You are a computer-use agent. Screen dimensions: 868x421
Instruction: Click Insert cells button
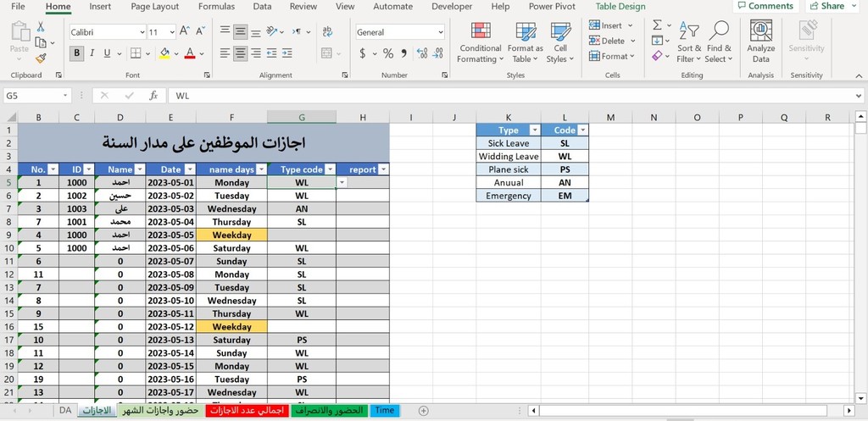pos(612,25)
